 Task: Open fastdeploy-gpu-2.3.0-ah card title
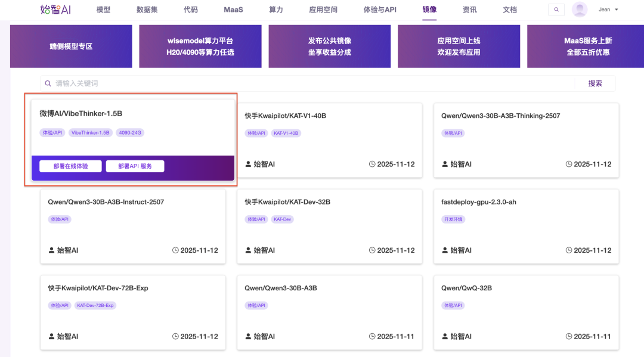478,202
